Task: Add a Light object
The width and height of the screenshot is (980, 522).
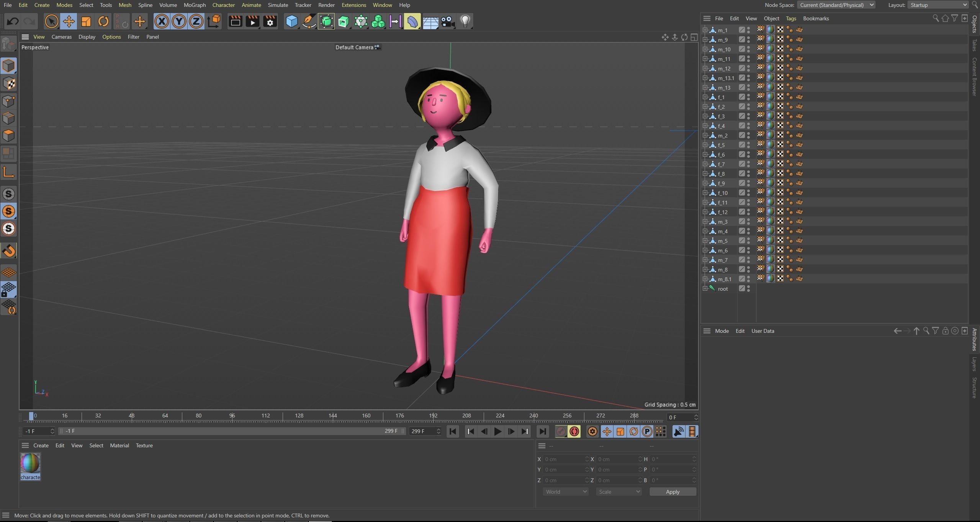Action: 465,21
